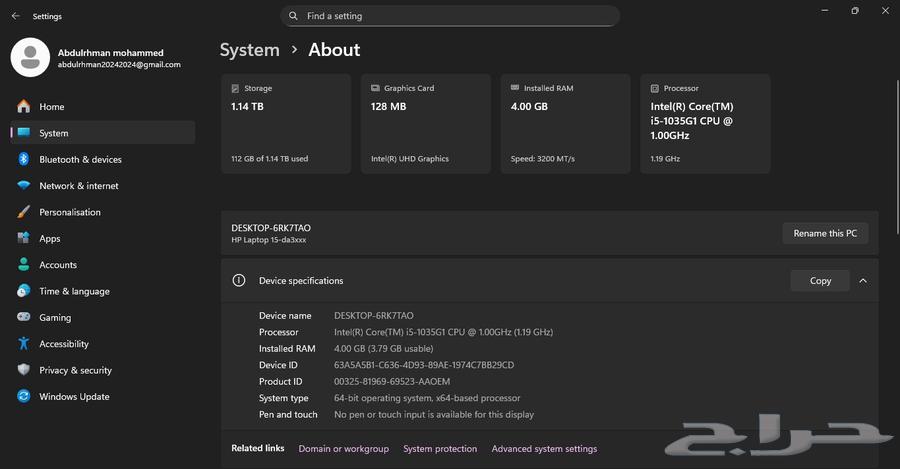
Task: Click the Personalisation paintbrush icon
Action: (23, 212)
